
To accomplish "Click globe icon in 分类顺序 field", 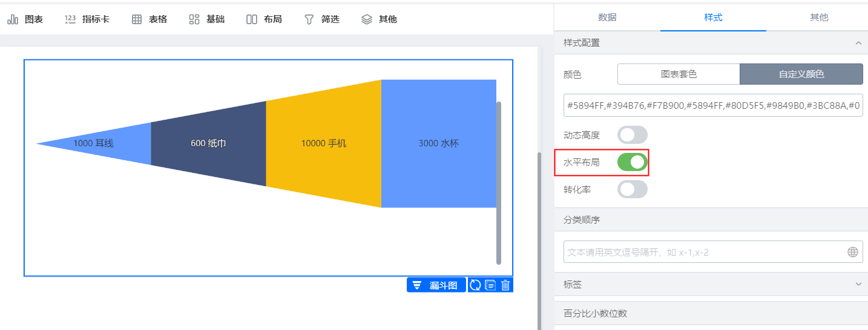I will (853, 252).
